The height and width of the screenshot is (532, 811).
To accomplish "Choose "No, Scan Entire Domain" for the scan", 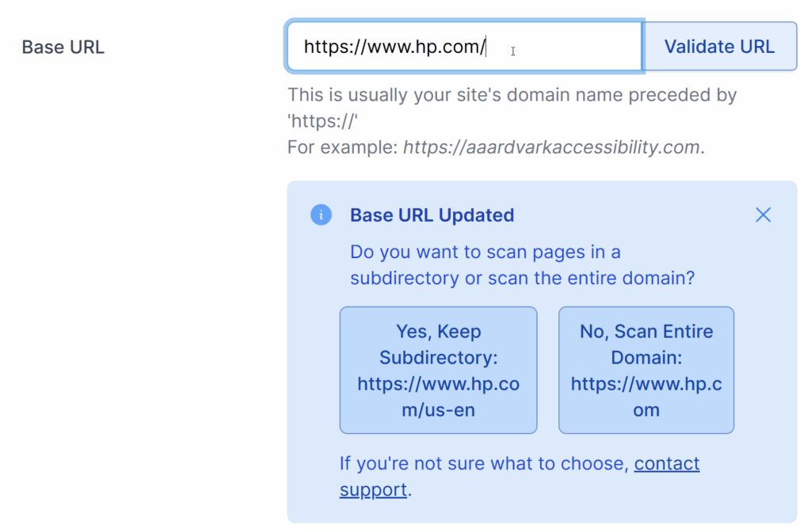I will 645,370.
